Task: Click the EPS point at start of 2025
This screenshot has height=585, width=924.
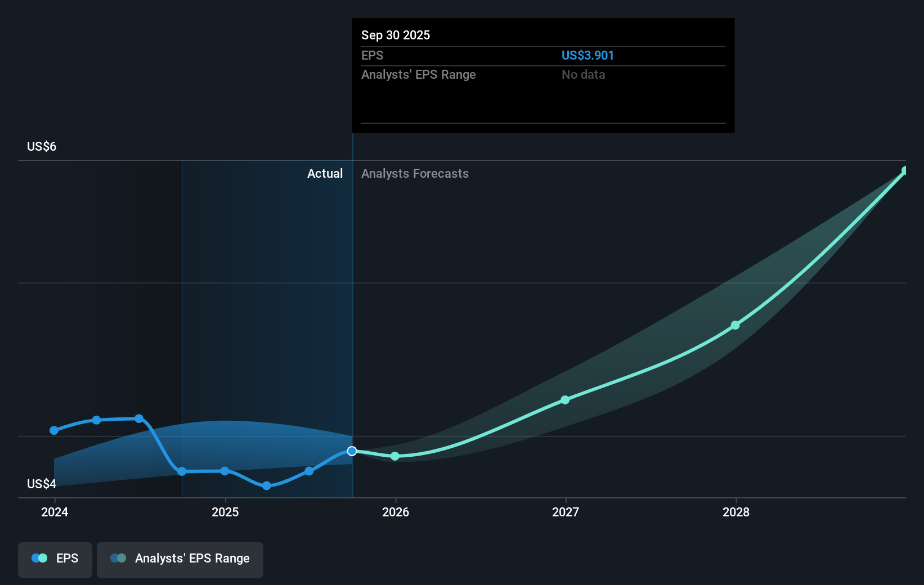Action: pos(225,471)
